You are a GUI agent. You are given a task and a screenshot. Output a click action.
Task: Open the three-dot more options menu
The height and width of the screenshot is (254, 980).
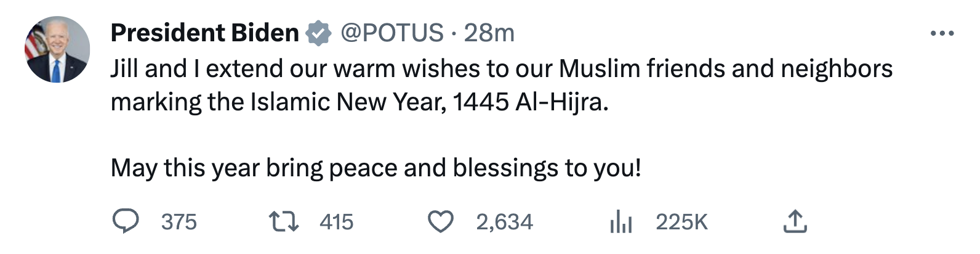[942, 33]
